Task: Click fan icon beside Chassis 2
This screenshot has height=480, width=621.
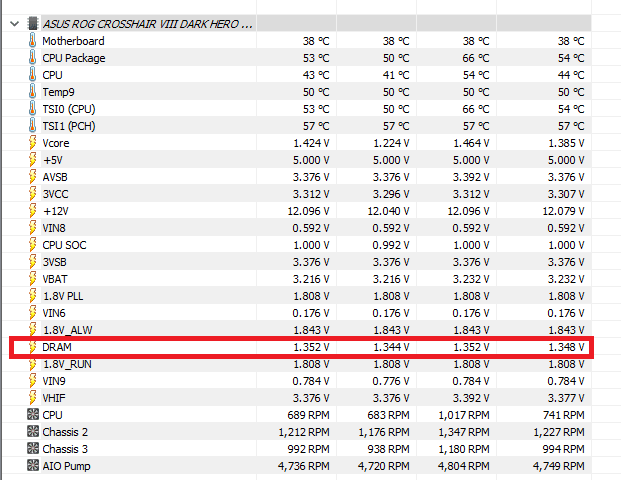Action: (x=33, y=431)
